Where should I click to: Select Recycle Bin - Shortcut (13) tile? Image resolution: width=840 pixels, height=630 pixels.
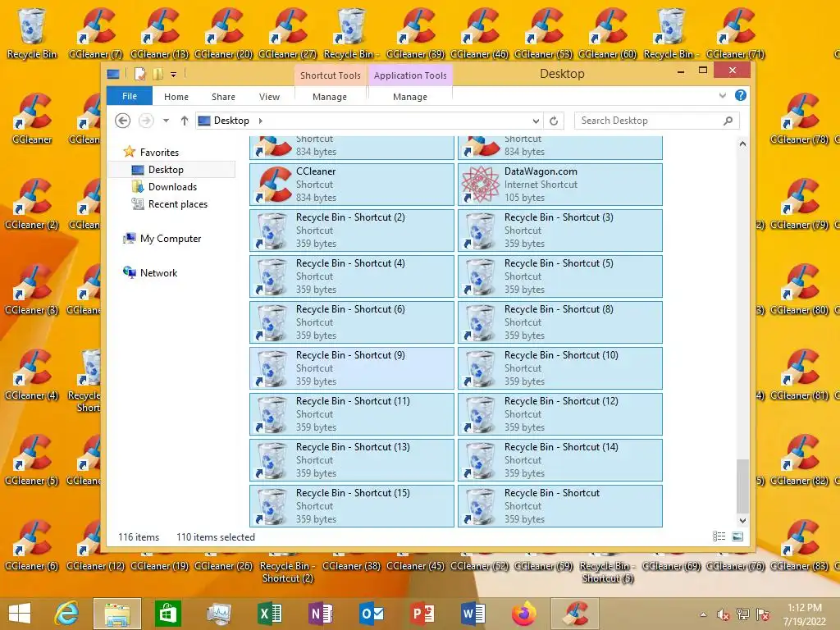352,460
